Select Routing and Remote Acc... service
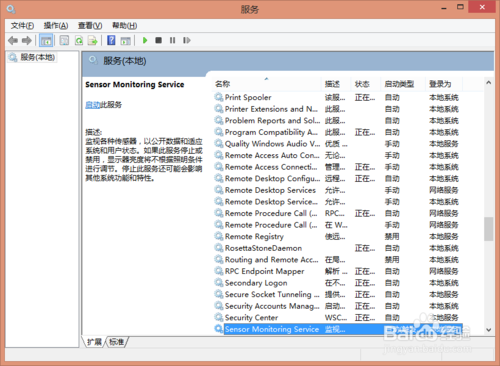Viewport: 500px width, 366px height. (337, 260)
